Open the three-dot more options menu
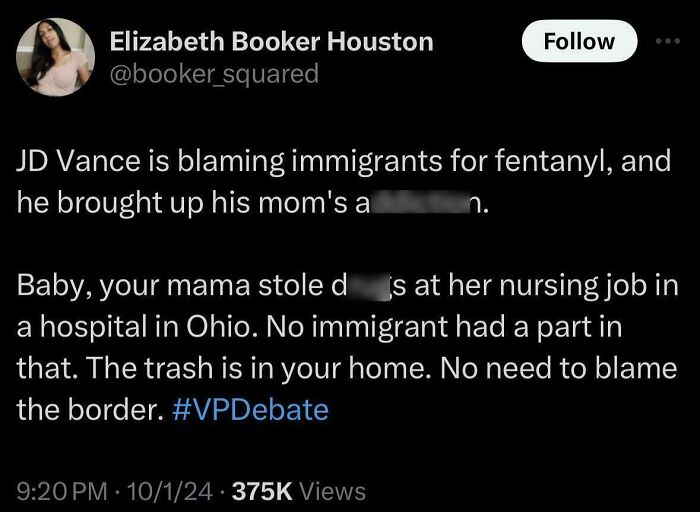 [668, 41]
